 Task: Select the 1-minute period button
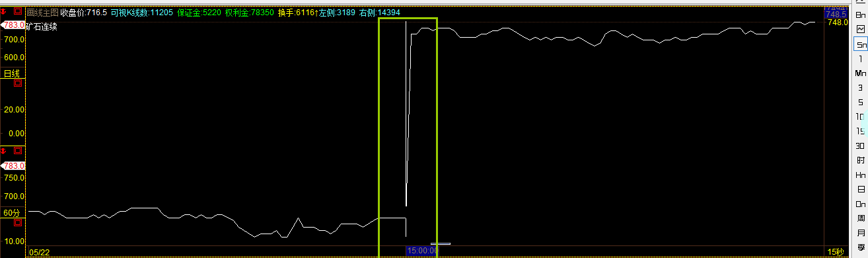pos(860,58)
